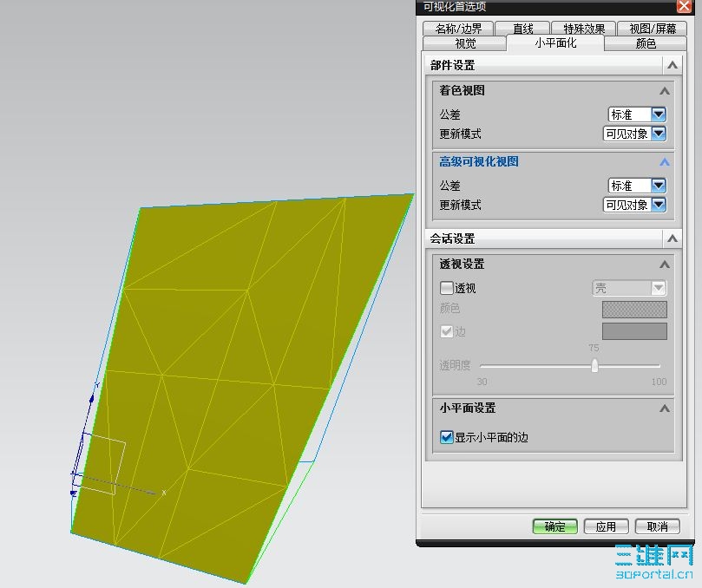Viewport: 702px width, 588px height.
Task: Open 更新模式 dropdown under 高级可视化视图
Action: [x=635, y=205]
